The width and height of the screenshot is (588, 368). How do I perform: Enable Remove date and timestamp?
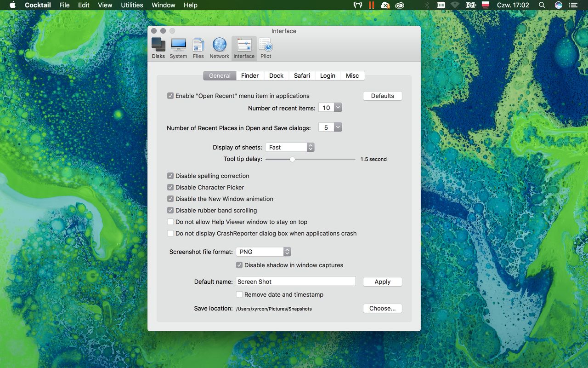point(239,294)
